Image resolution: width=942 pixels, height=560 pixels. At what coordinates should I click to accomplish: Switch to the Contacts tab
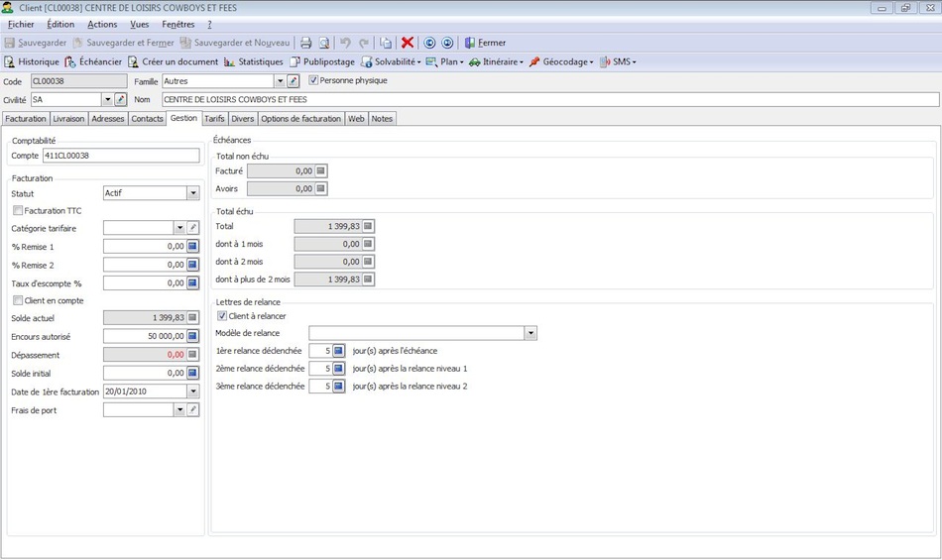tap(147, 119)
